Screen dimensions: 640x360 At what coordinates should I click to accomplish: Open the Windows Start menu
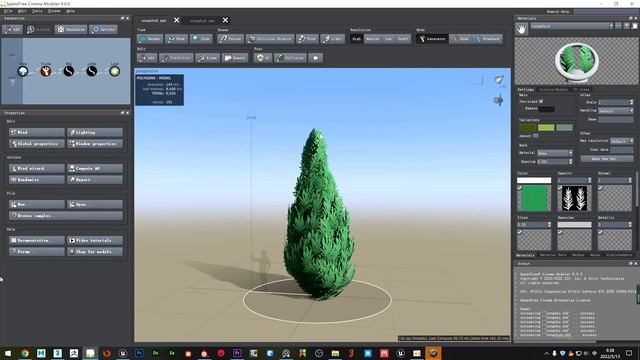pyautogui.click(x=8, y=353)
